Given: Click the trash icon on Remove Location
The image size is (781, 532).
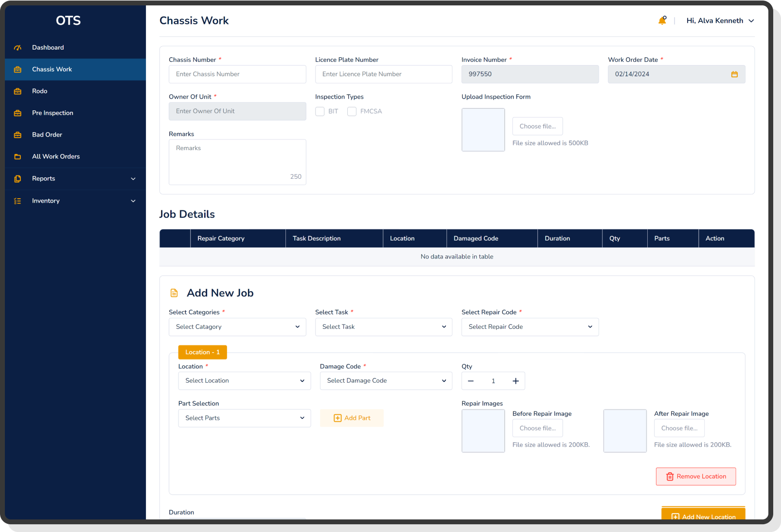Looking at the screenshot, I should point(670,477).
